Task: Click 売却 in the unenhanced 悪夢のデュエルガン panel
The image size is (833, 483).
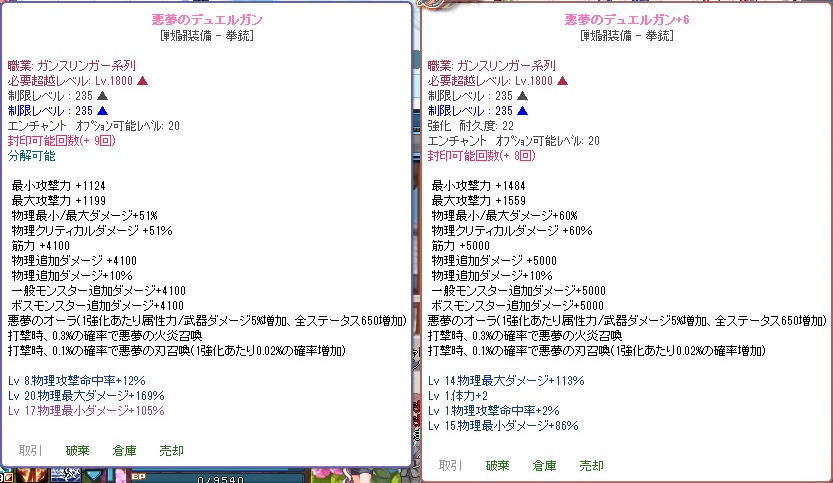Action: click(171, 451)
